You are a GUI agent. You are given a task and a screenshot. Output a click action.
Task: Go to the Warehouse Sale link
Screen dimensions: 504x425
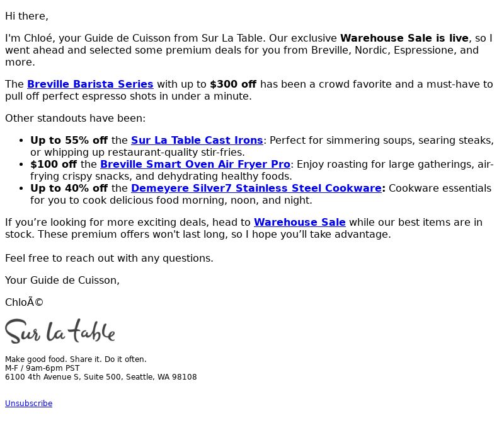[x=300, y=223]
